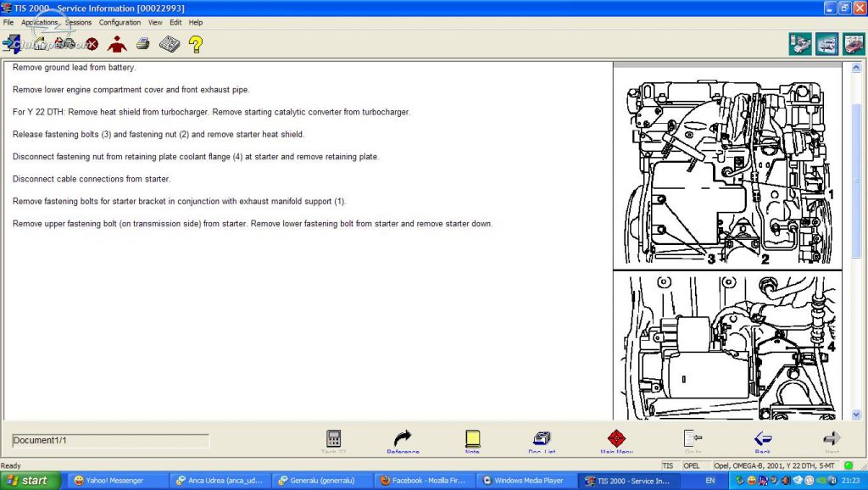868x490 pixels.
Task: Open the Configuration menu
Action: coord(120,22)
